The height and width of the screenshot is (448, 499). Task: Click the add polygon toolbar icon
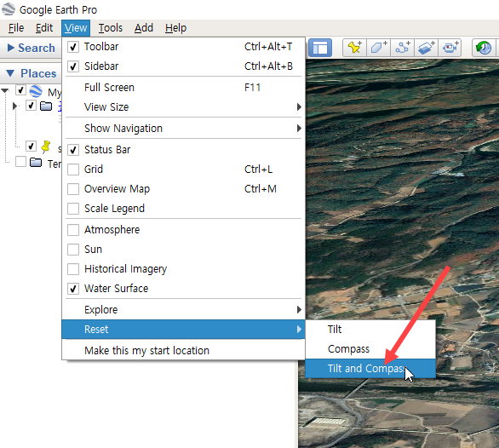(378, 48)
